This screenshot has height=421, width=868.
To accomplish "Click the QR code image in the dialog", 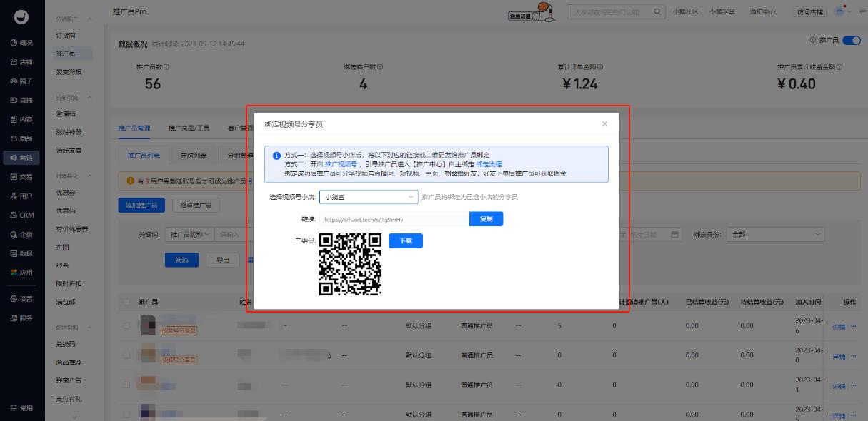I will 350,265.
